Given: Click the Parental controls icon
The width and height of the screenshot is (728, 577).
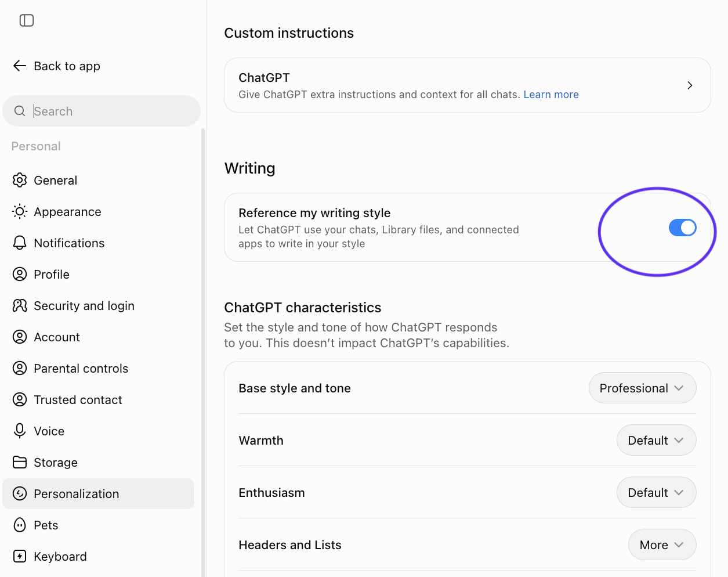Looking at the screenshot, I should coord(20,368).
